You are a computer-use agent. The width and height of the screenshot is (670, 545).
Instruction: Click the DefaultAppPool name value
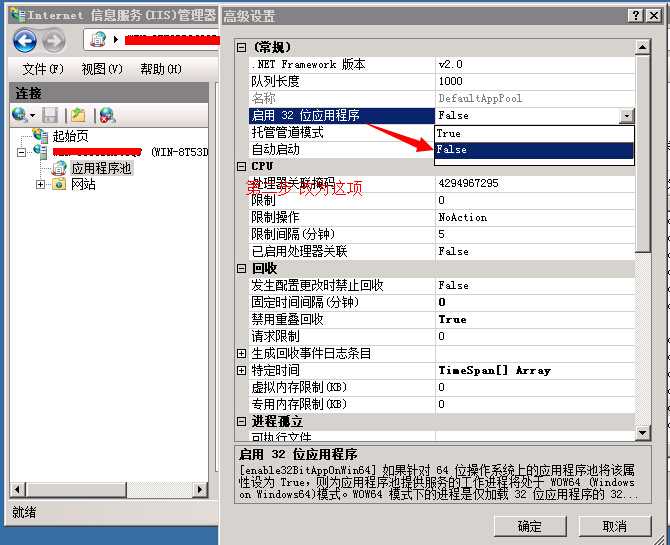480,98
